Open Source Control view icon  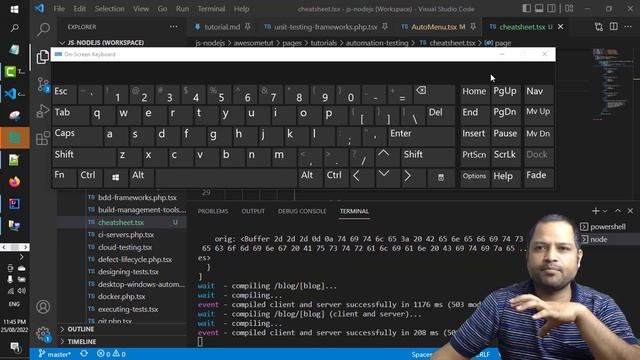tap(43, 84)
